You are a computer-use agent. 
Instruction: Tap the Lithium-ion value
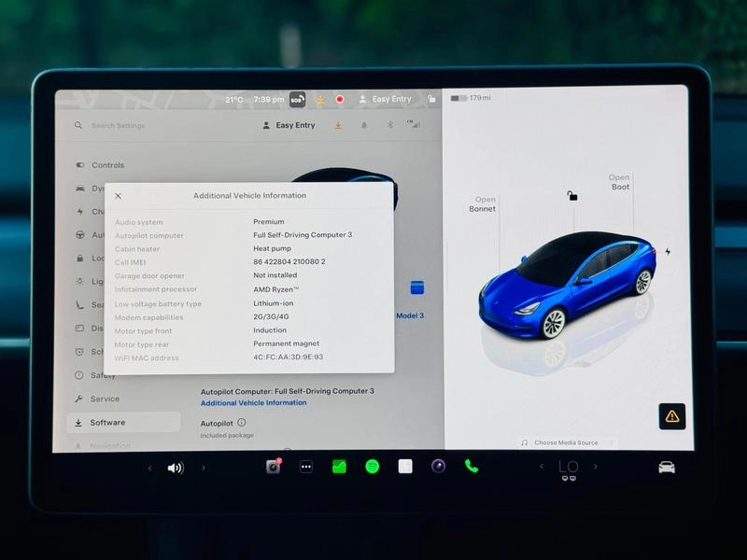tap(273, 303)
